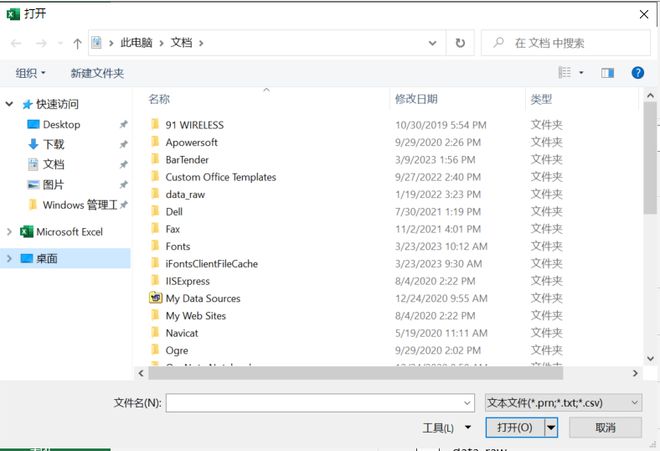Screen dimensions: 660x451
Task: Select the Ogre folder
Action: click(177, 350)
